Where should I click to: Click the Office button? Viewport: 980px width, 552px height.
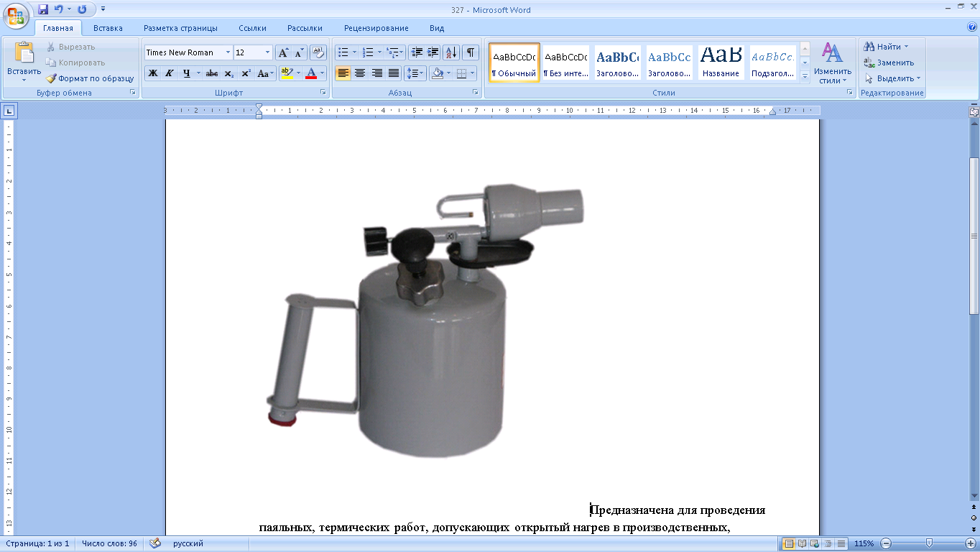click(15, 15)
